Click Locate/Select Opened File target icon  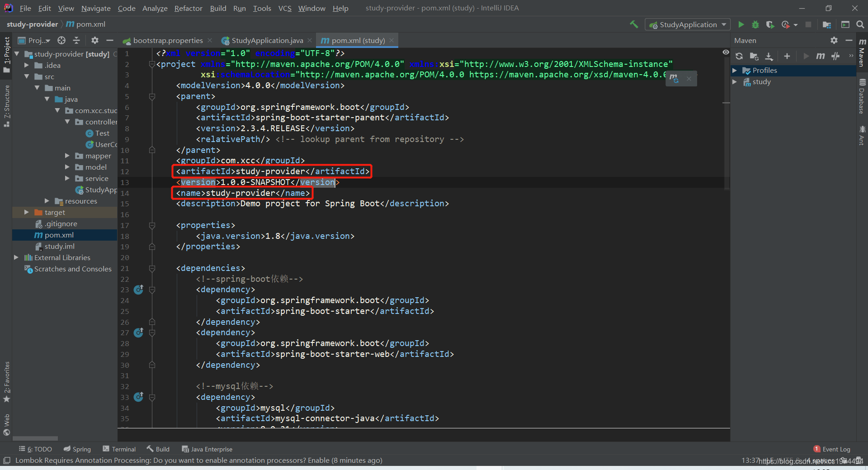tap(61, 40)
